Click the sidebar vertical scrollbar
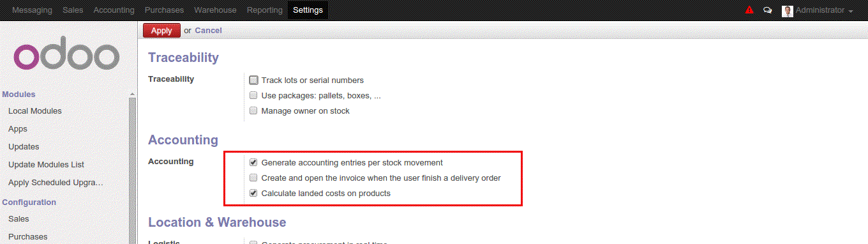This screenshot has width=868, height=244. point(133,170)
